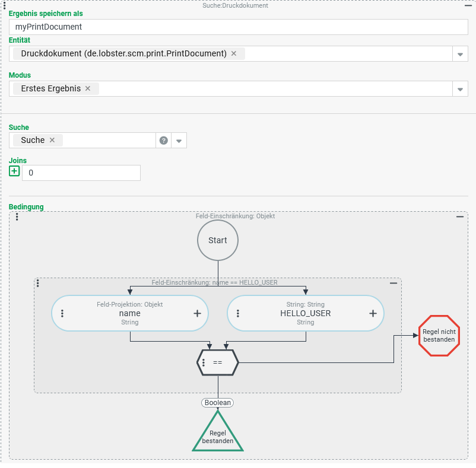Select the Regel bestanden triangle
The image size is (476, 468).
[x=218, y=436]
